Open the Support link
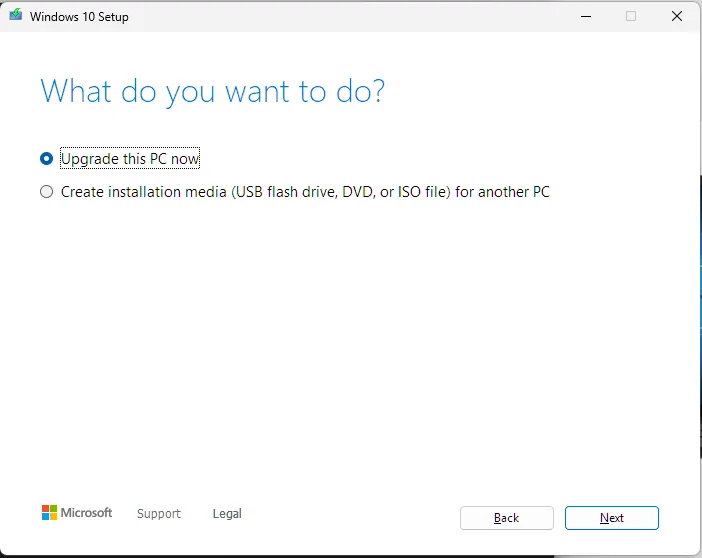Image resolution: width=702 pixels, height=558 pixels. click(159, 513)
